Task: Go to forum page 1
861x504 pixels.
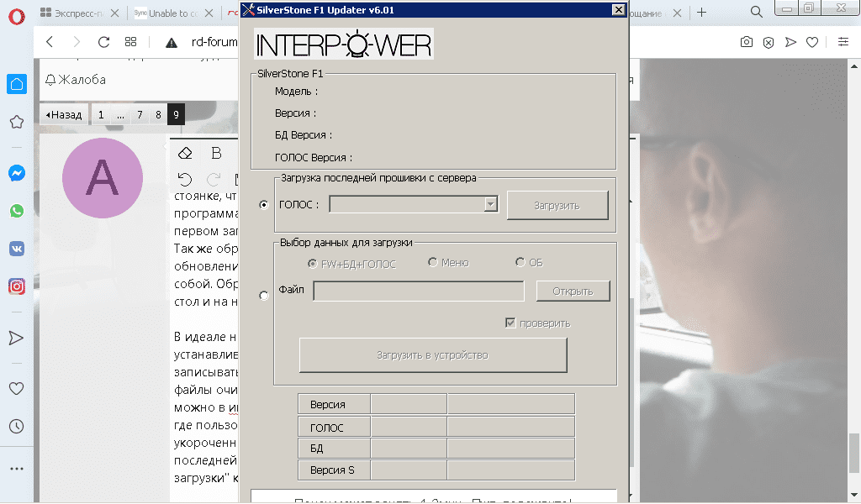Action: 101,114
